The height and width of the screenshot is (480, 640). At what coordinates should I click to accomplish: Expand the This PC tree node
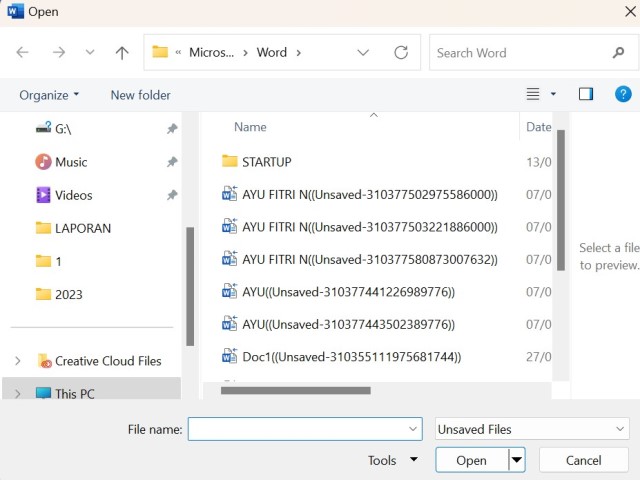[18, 394]
